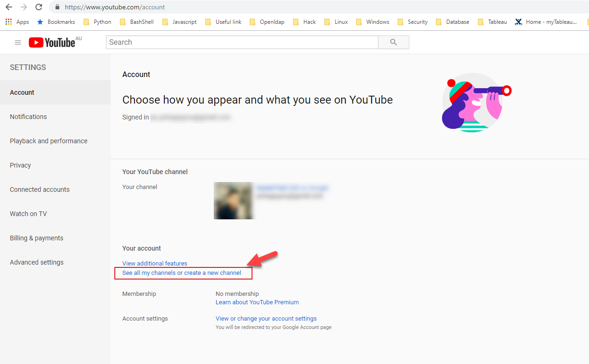Viewport: 589px width, 364px height.
Task: Click the redirected to Google Account page note
Action: [273, 328]
